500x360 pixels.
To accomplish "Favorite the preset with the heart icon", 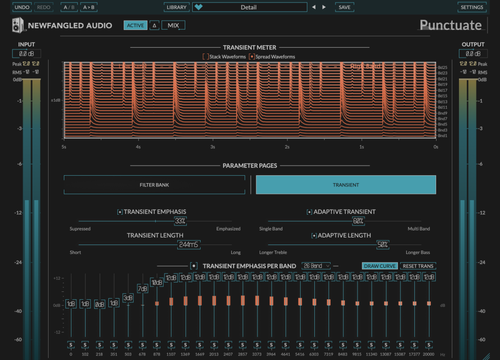I will click(199, 7).
